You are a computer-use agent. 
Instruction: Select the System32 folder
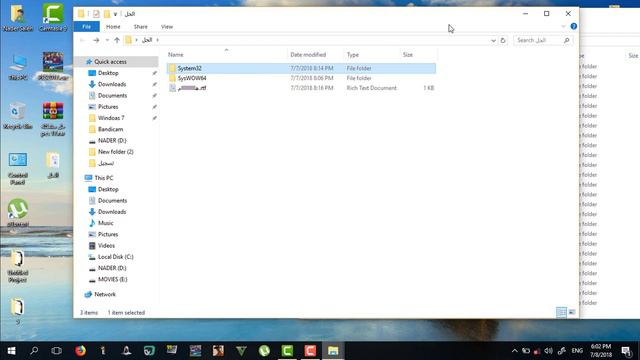[301, 68]
